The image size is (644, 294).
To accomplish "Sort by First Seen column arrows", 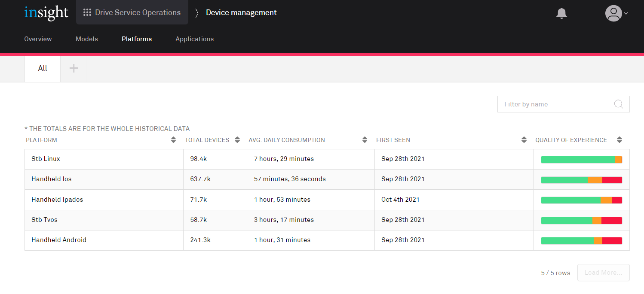I will coord(524,140).
